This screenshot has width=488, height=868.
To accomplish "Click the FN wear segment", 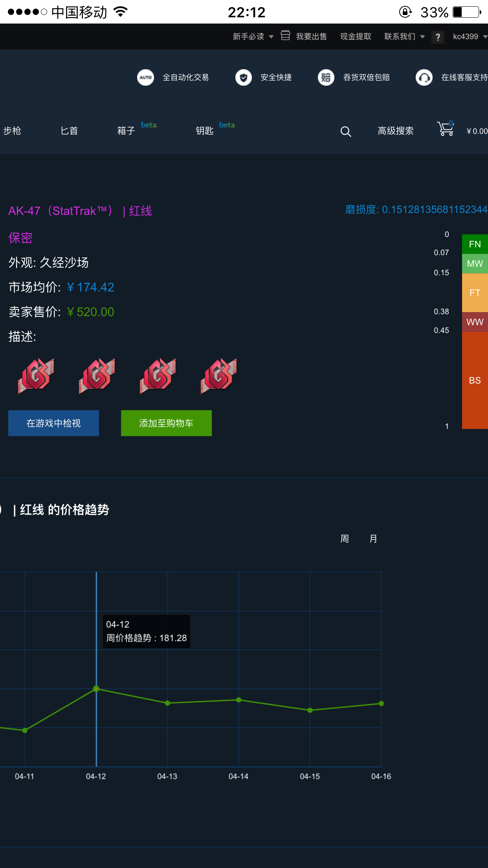I will coord(475,244).
